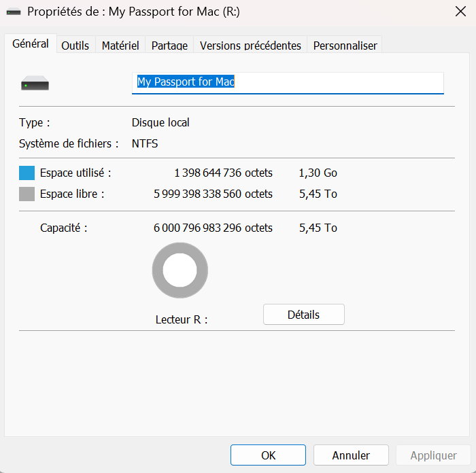Viewport: 476px width, 473px height.
Task: Click the NTFS file system value
Action: (x=145, y=143)
